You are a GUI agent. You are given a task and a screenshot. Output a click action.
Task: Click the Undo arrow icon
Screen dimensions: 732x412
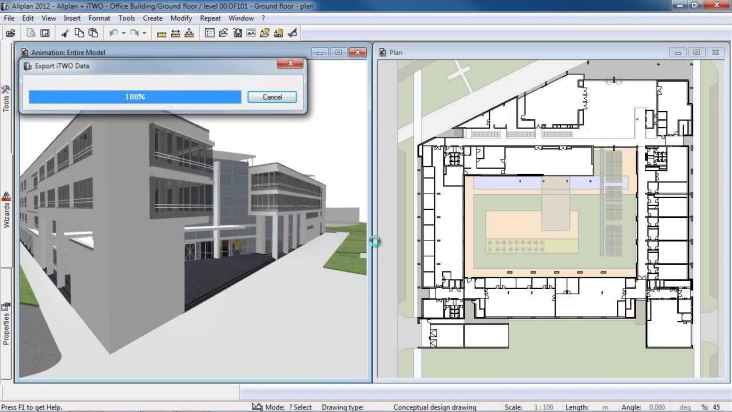113,33
